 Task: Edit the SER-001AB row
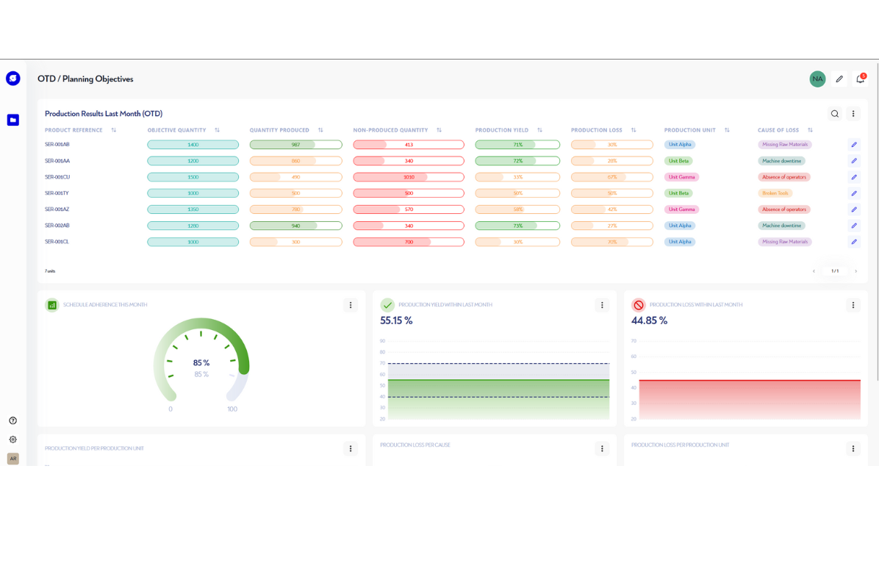tap(854, 145)
